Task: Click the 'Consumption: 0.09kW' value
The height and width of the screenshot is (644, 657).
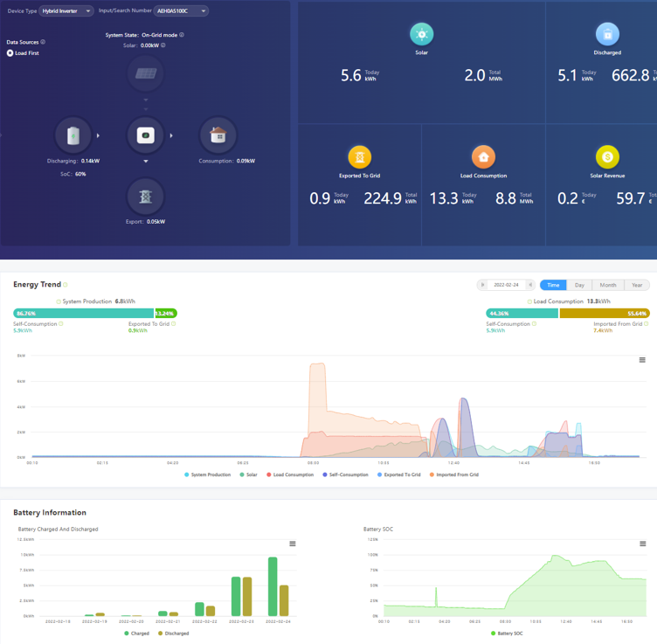Action: (x=226, y=161)
